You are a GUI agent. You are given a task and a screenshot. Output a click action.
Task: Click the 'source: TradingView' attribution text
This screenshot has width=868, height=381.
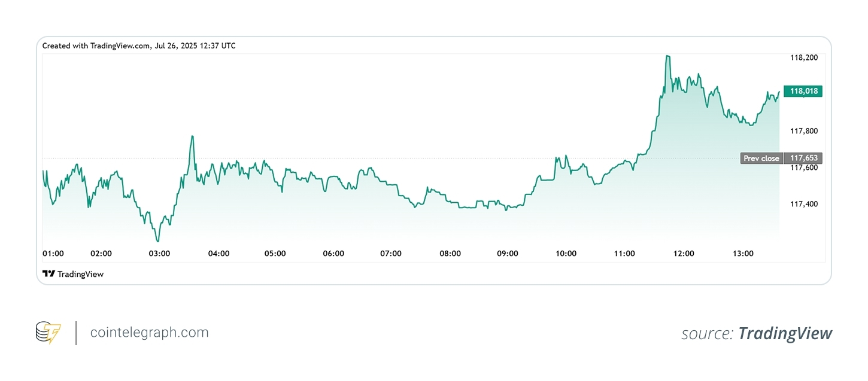(757, 334)
